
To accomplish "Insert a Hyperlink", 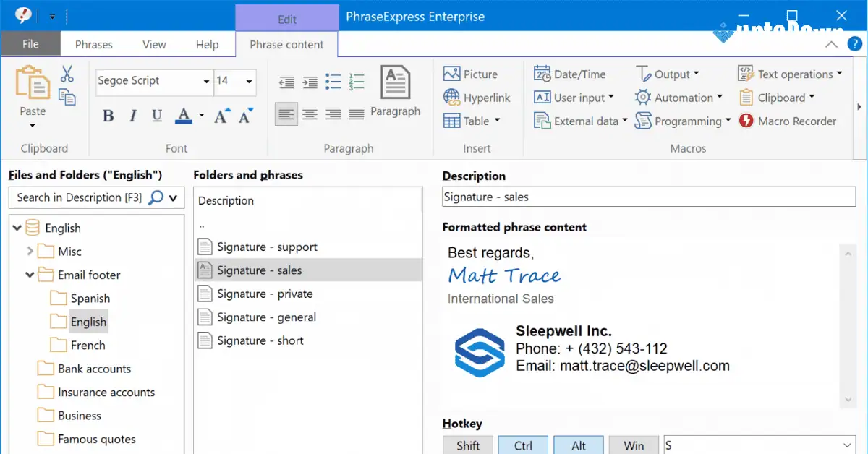I will [475, 97].
